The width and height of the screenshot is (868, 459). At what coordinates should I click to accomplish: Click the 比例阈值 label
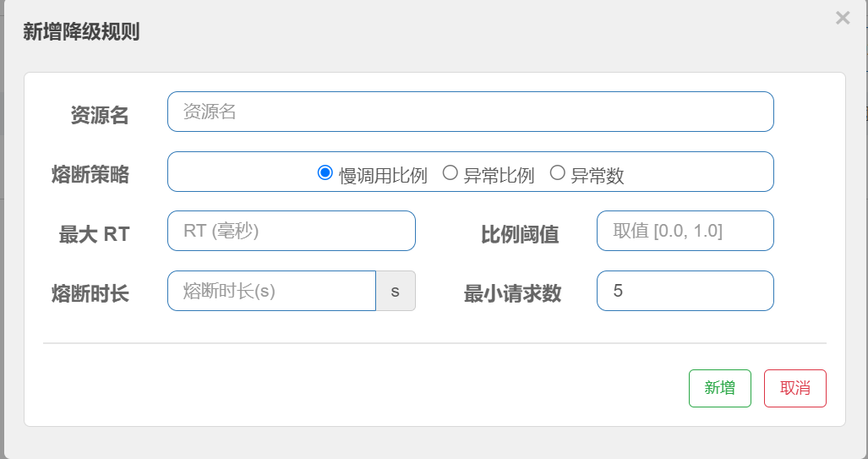[x=520, y=234]
